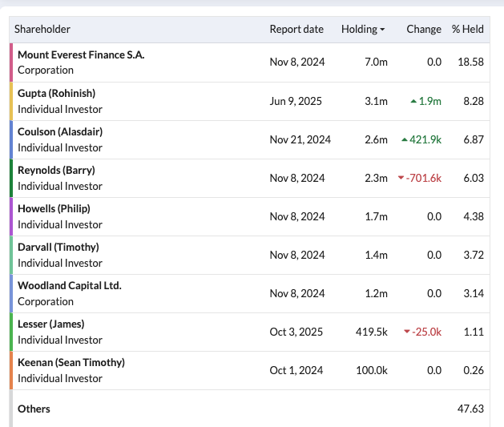This screenshot has height=427, width=504.
Task: Select report date Oct 3, 2025
Action: (x=296, y=332)
